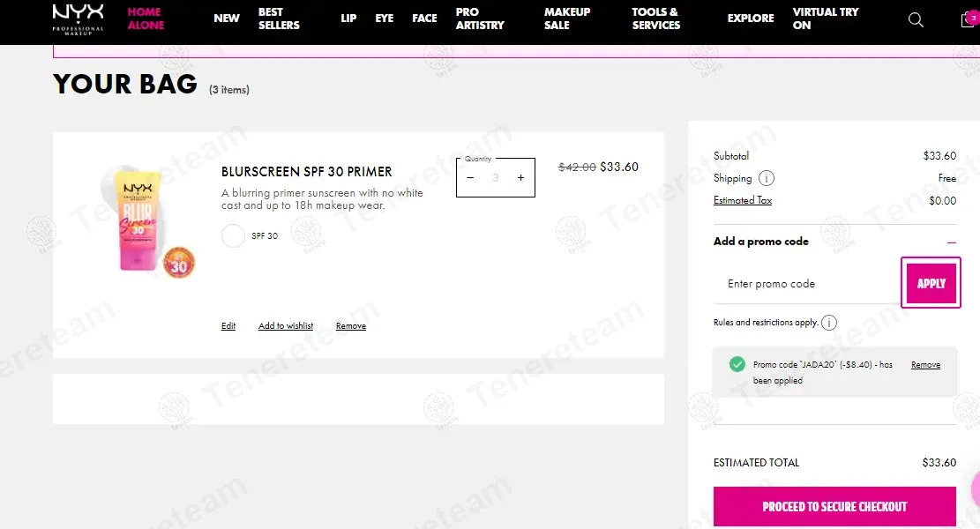The image size is (980, 529).
Task: Open the Best Sellers menu
Action: click(x=279, y=19)
